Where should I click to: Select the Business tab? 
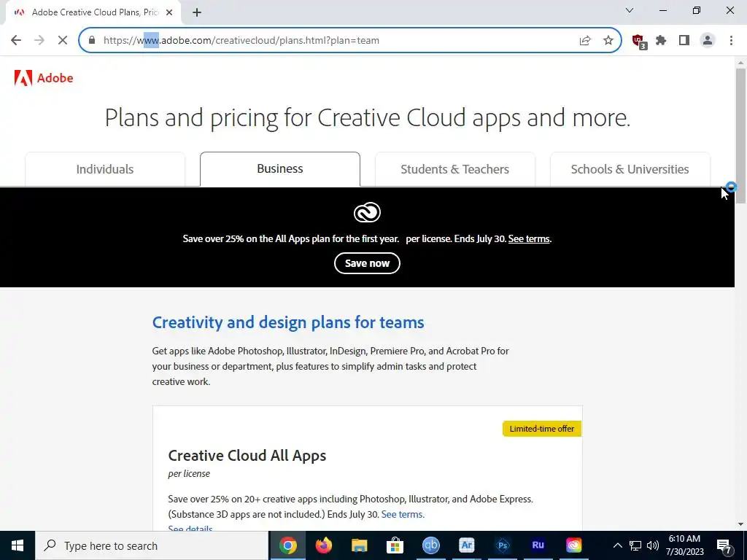click(279, 168)
